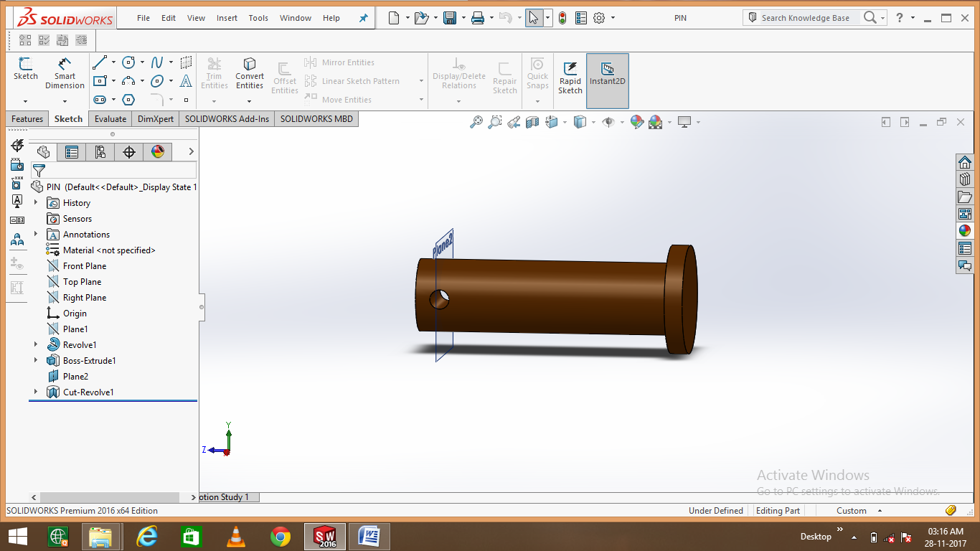Open the Display Style dropdown arrow

[593, 122]
